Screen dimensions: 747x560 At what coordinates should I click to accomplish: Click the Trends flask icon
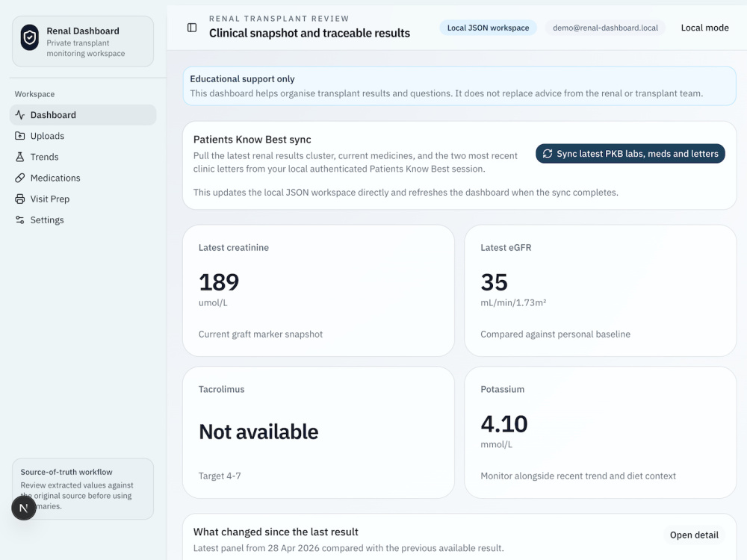20,157
